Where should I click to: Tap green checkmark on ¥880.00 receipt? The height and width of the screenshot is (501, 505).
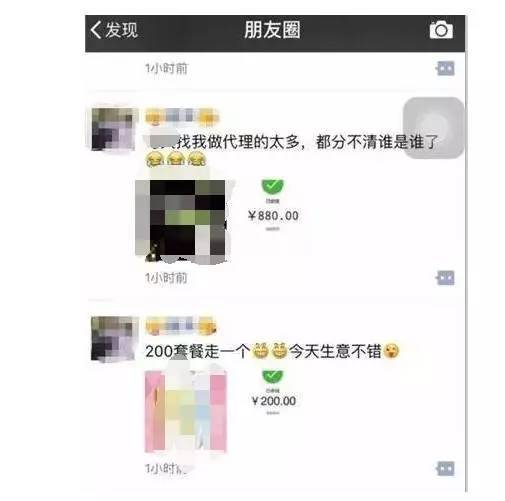tap(272, 187)
